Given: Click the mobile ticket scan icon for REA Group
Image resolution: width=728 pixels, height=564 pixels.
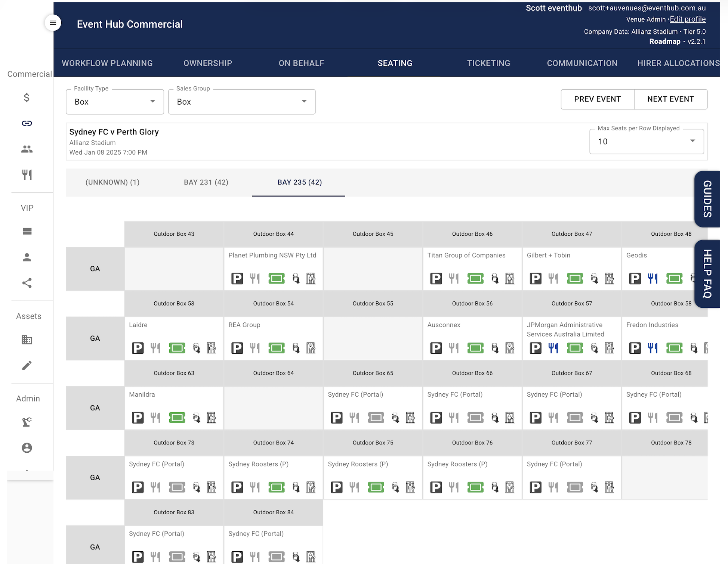Looking at the screenshot, I should point(296,348).
